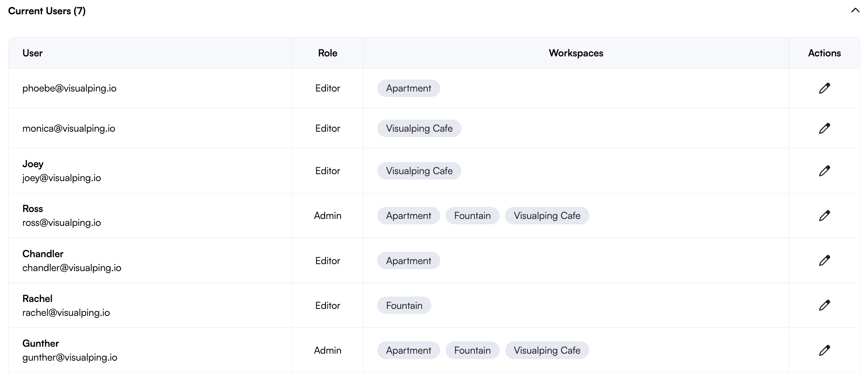Select the Role column header
868x373 pixels.
[327, 53]
